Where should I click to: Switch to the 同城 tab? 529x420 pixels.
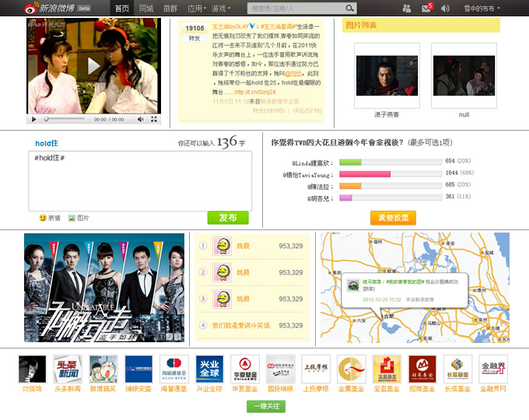[x=146, y=9]
